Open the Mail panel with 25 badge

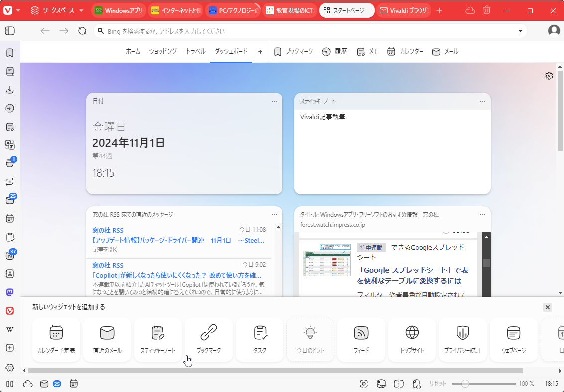tap(10, 200)
